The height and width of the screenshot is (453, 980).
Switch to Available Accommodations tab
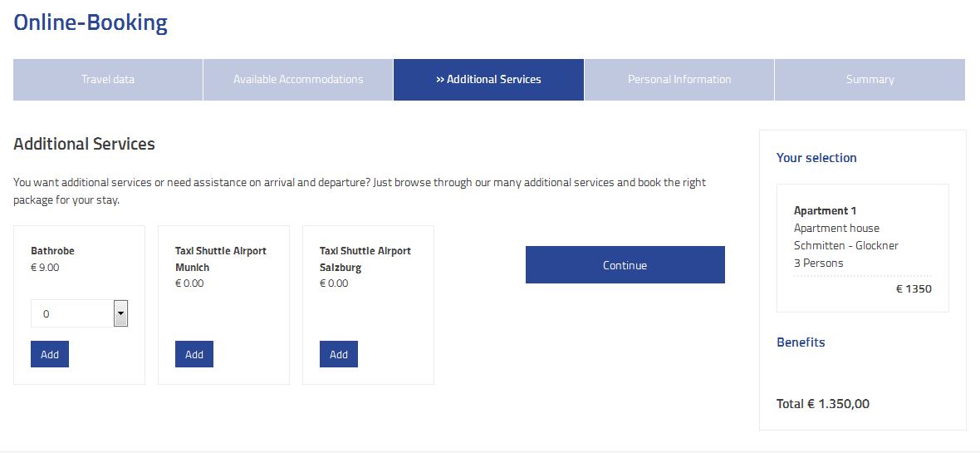point(298,80)
